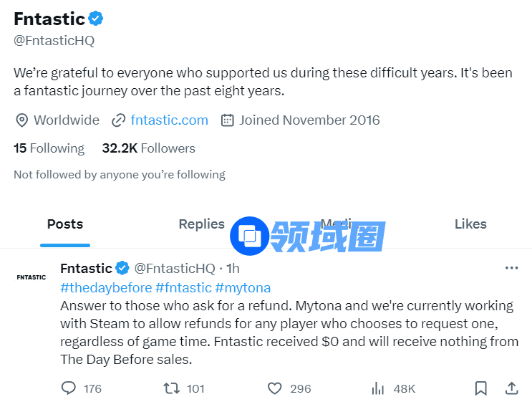
Task: Bookmark the Fntastic post
Action: [x=481, y=388]
